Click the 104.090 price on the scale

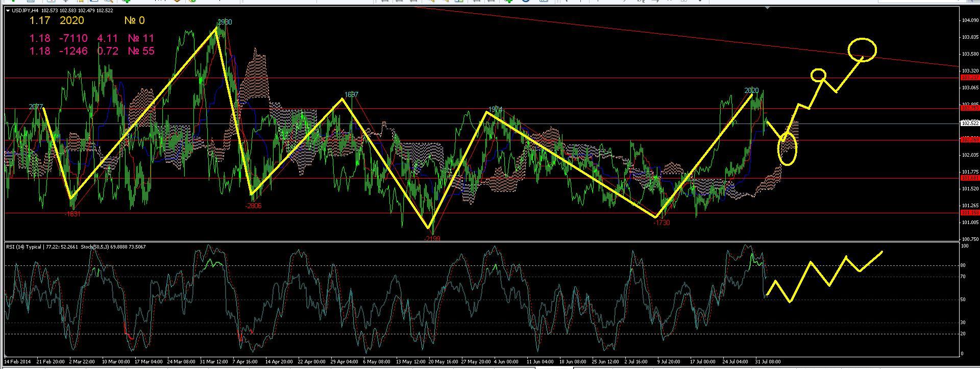(x=969, y=20)
